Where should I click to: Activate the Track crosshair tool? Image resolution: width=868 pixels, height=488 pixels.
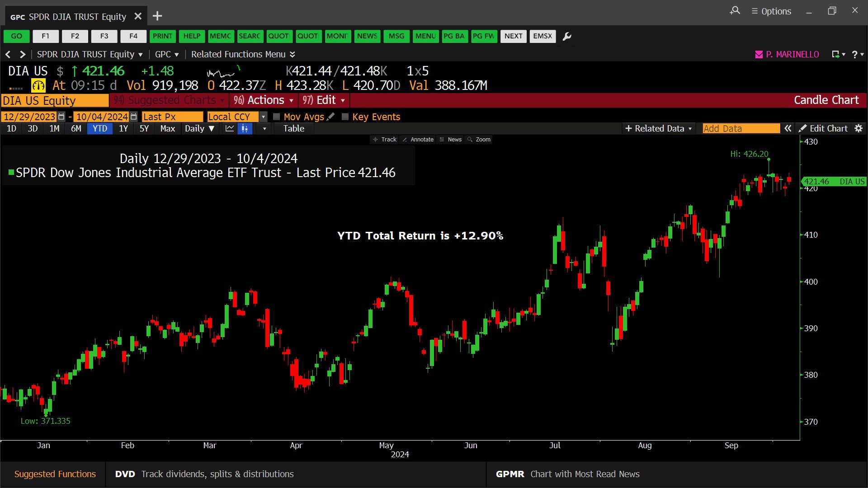coord(385,140)
